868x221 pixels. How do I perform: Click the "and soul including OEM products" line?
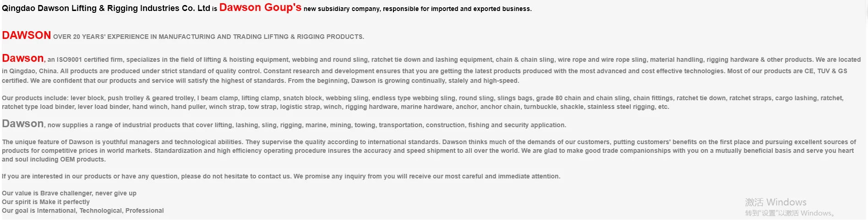tap(54, 160)
